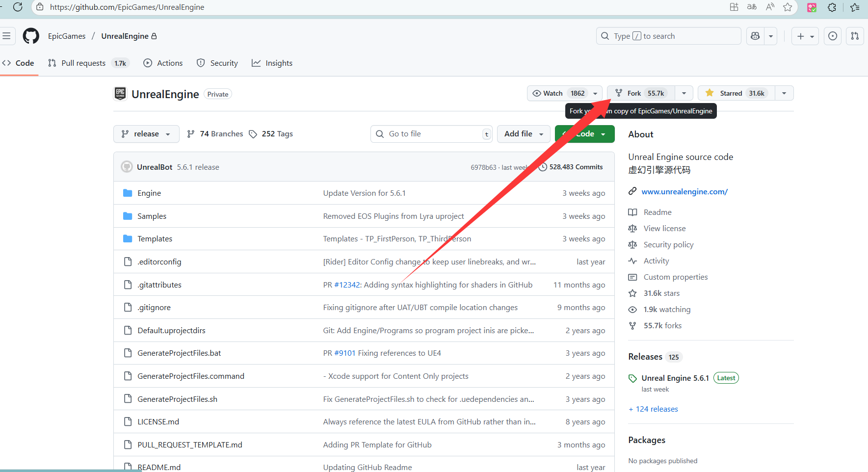The height and width of the screenshot is (472, 868).
Task: Click the GitHub logo icon
Action: tap(31, 36)
